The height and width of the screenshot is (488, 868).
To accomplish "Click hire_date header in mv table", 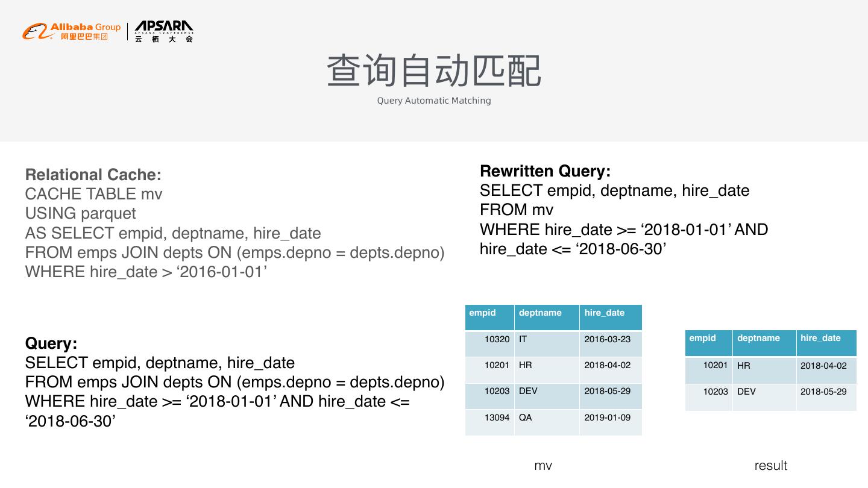I will point(604,313).
